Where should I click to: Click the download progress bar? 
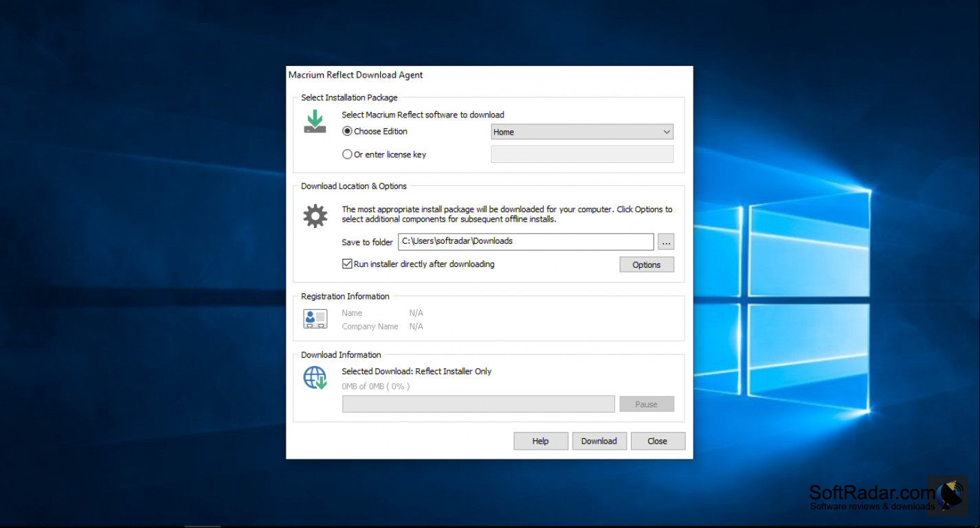click(x=478, y=404)
